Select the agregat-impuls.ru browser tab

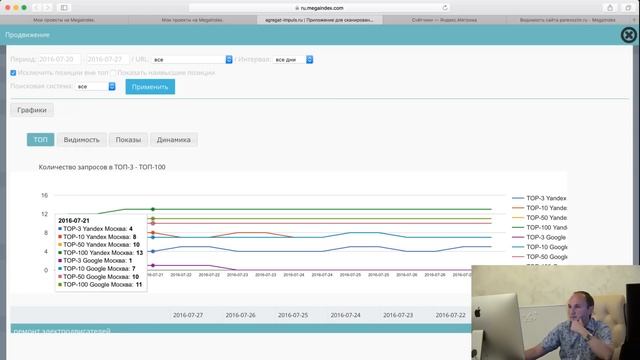(x=320, y=20)
